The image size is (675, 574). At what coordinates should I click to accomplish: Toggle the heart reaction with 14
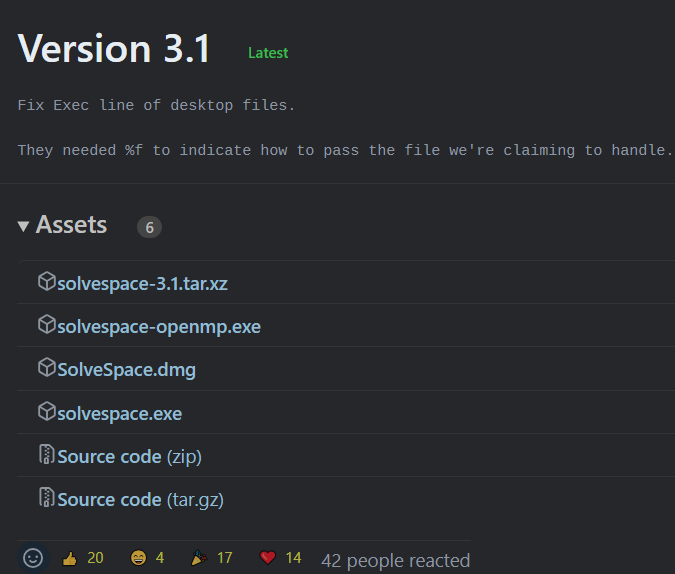click(280, 558)
